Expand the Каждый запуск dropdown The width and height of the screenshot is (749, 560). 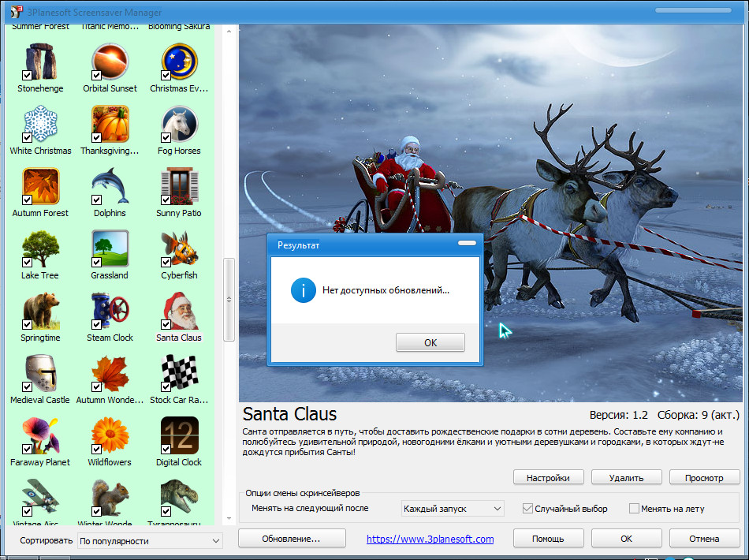coord(453,509)
